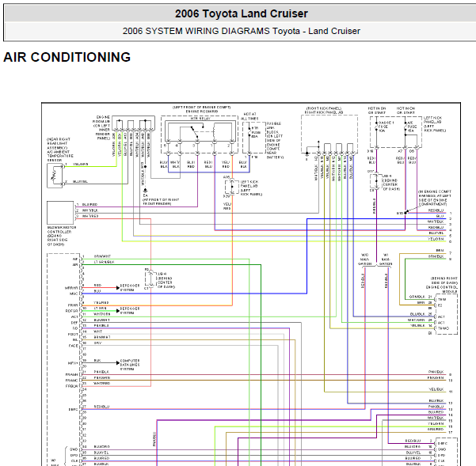Click the '2006 SYSTEM WIRING DIAGRAMS' subtitle line
The width and height of the screenshot is (476, 466).
(241, 31)
